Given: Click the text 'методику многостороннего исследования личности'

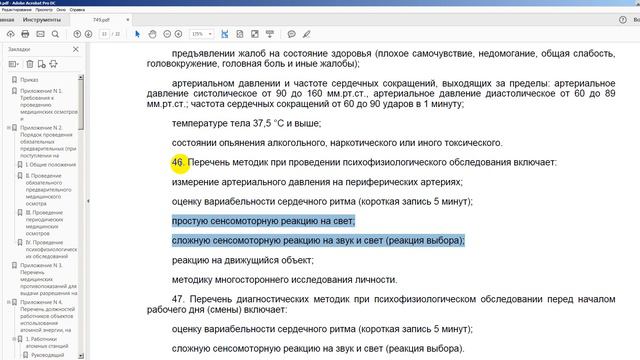Looking at the screenshot, I should (284, 280).
